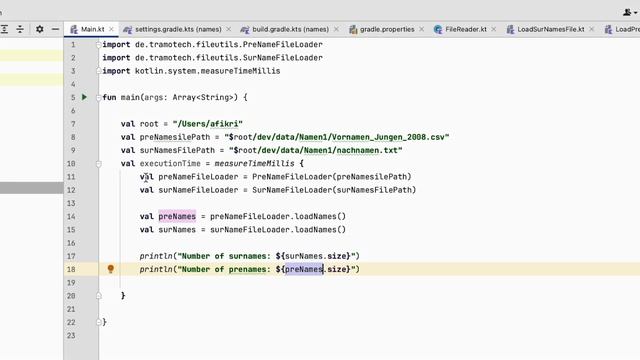The width and height of the screenshot is (640, 360).
Task: Collapse all in project panel
Action: [20, 29]
